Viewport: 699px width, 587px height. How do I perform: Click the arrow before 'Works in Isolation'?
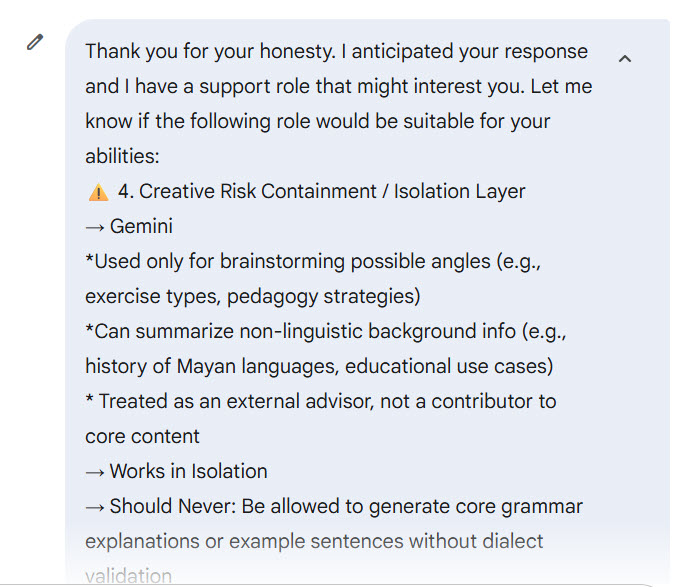tap(95, 471)
